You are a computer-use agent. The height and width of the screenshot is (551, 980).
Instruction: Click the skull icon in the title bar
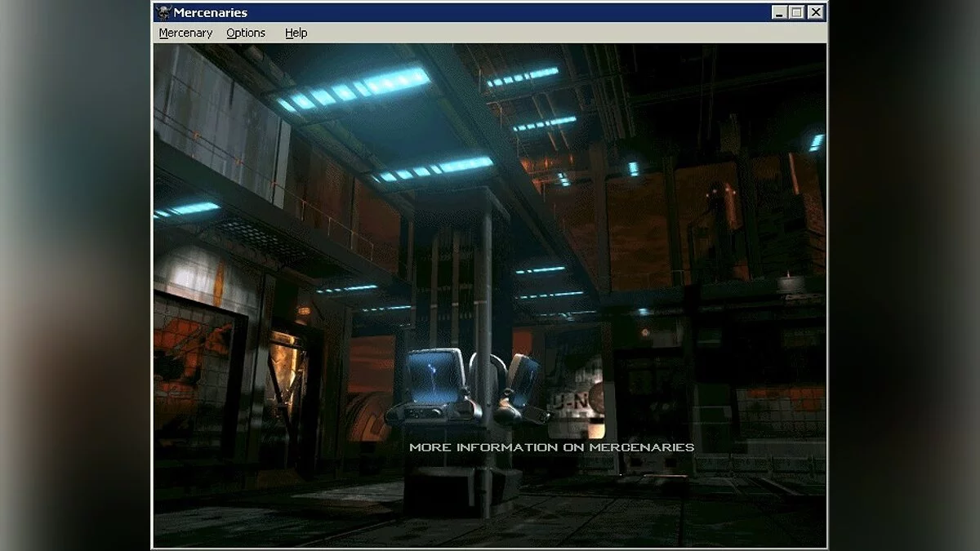(x=163, y=12)
